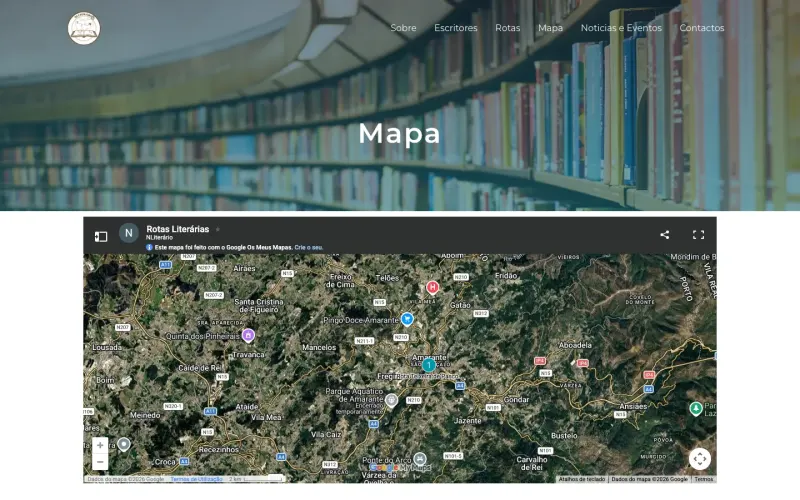This screenshot has width=800, height=500.
Task: Go to Contactos page
Action: point(702,28)
